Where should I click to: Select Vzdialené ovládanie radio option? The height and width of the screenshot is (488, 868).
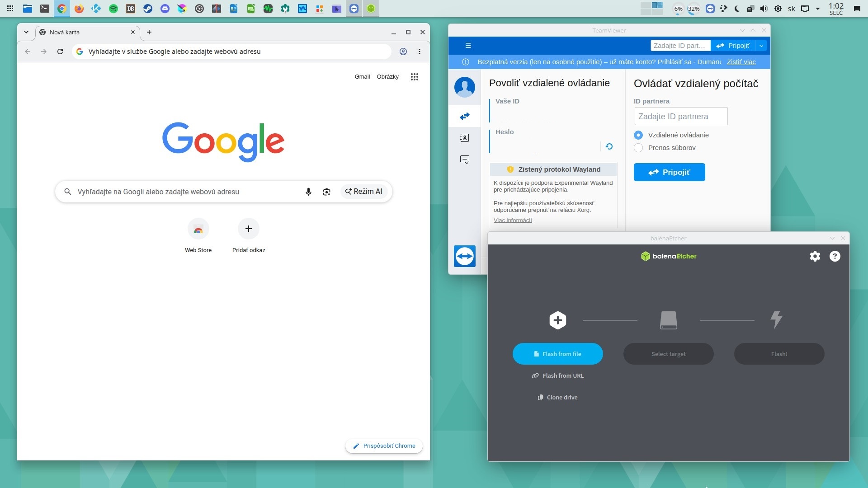[x=638, y=135]
